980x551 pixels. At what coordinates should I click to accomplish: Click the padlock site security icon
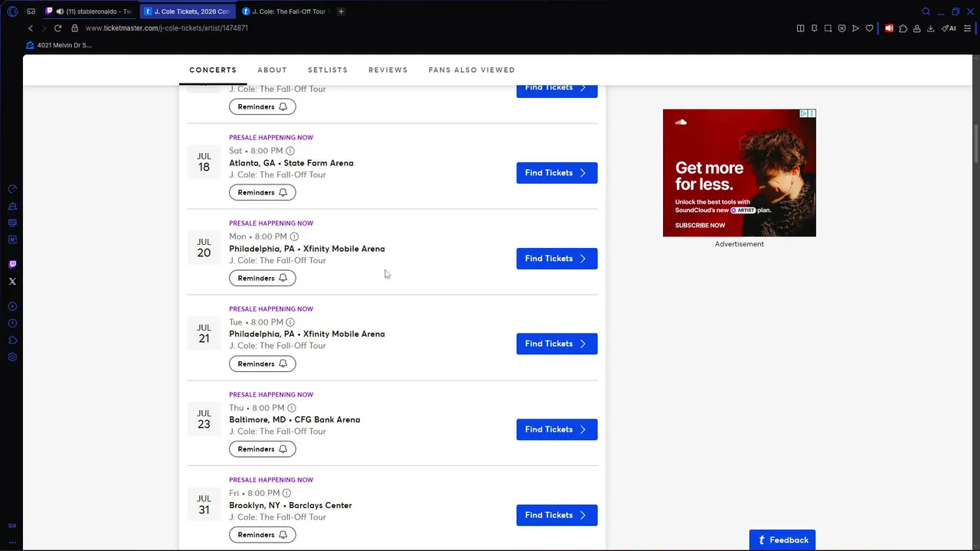pos(74,28)
